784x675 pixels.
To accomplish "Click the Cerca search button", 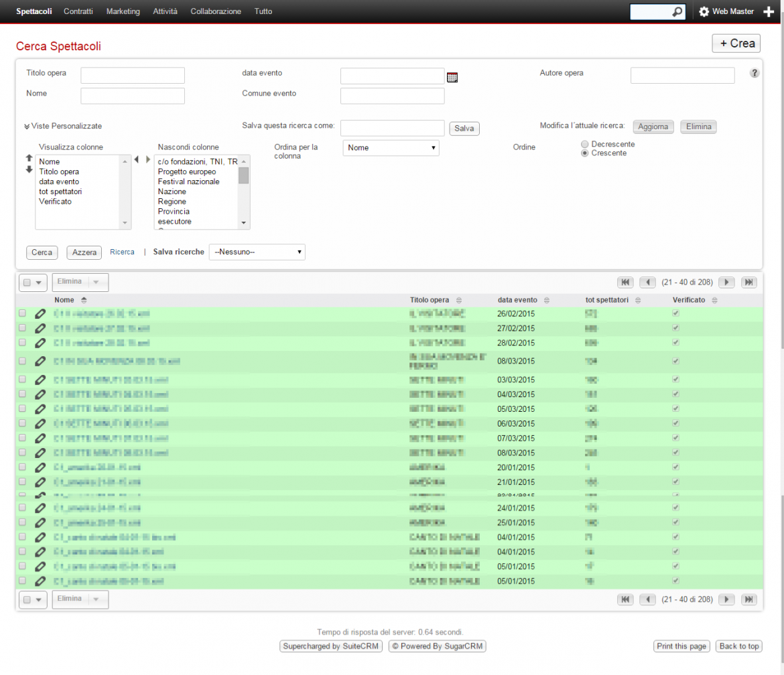I will [42, 252].
